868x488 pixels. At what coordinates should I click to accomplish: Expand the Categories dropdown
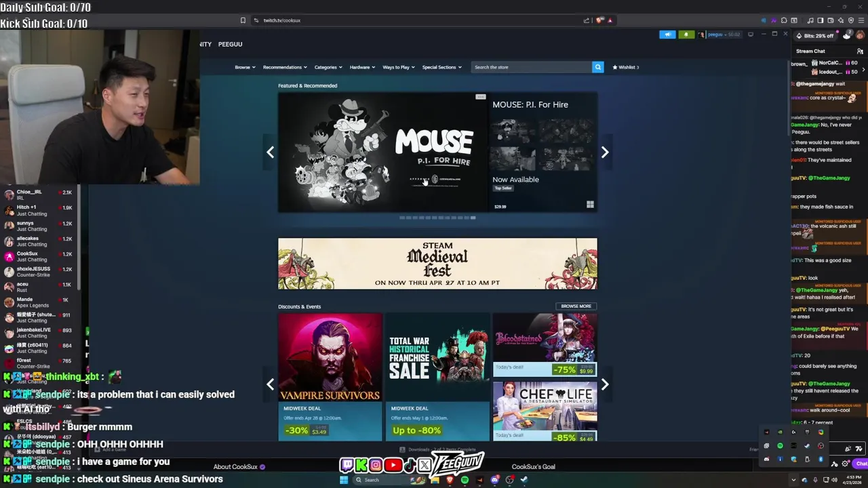coord(328,67)
